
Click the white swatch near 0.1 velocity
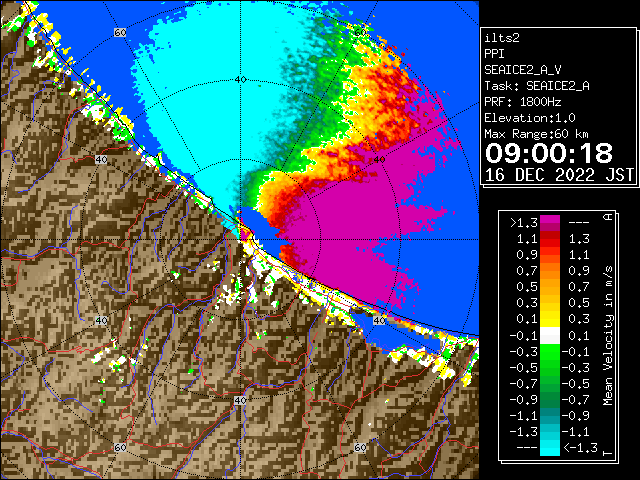[550, 336]
